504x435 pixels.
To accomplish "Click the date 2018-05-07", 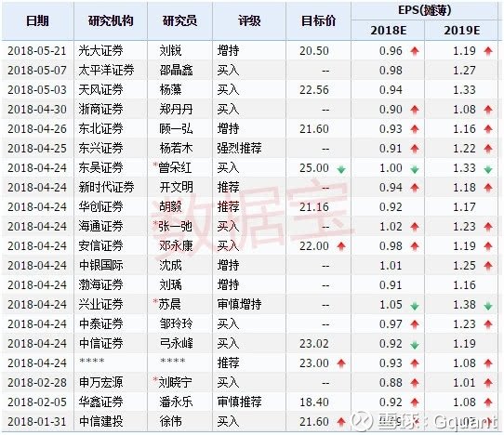I will 37,71.
